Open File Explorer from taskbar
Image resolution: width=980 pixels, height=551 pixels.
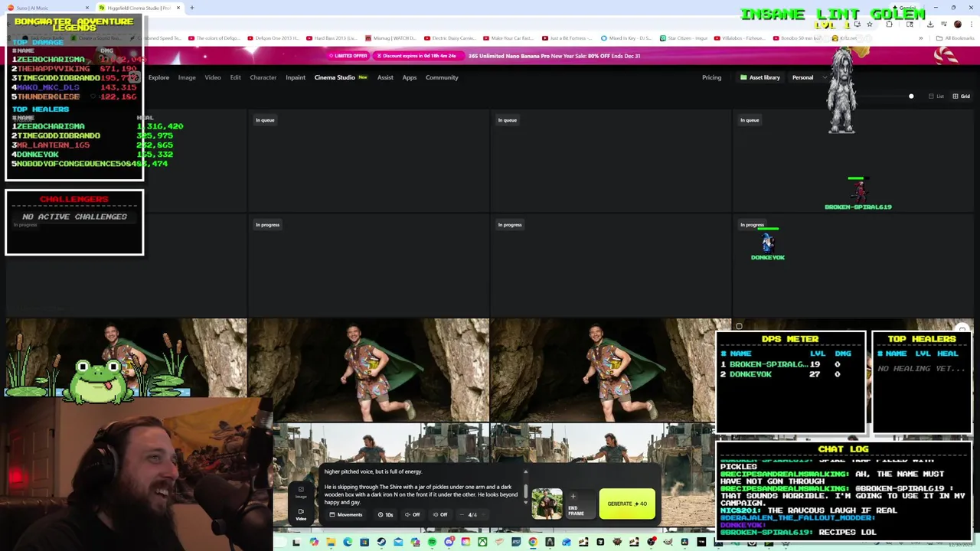tap(331, 543)
